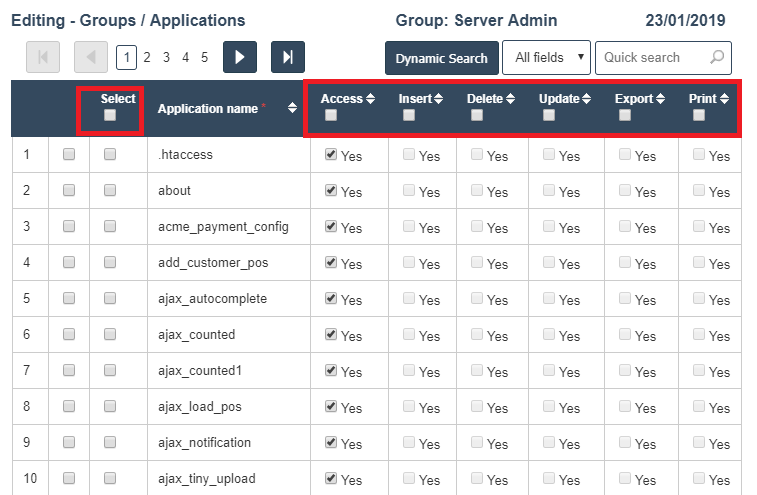The image size is (757, 495).
Task: Click the previous page arrow button
Action: point(91,57)
